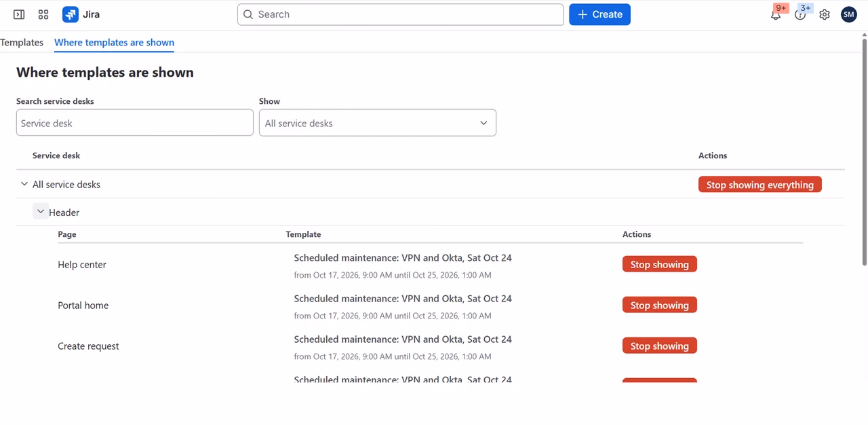Open the settings gear icon
The width and height of the screenshot is (868, 425).
pos(825,14)
